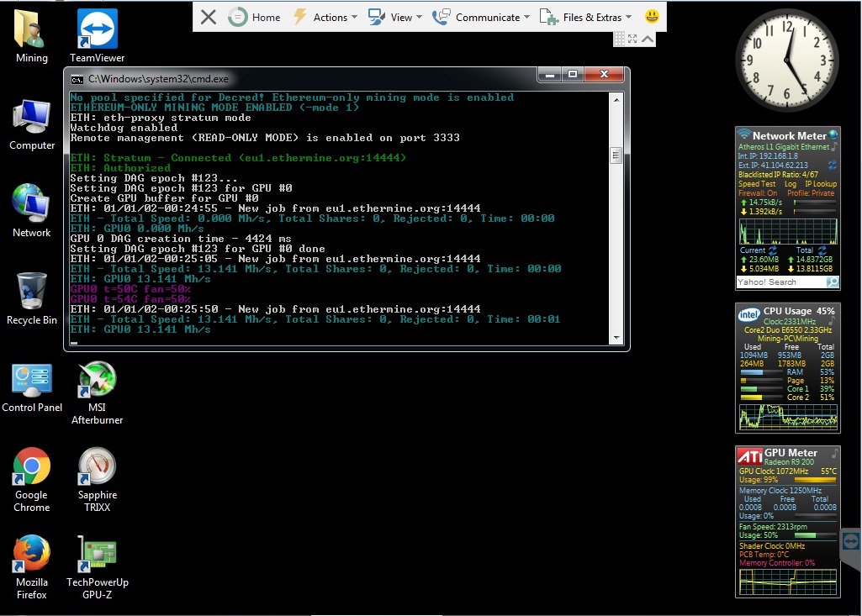Click the RAM usage bar

point(761,372)
